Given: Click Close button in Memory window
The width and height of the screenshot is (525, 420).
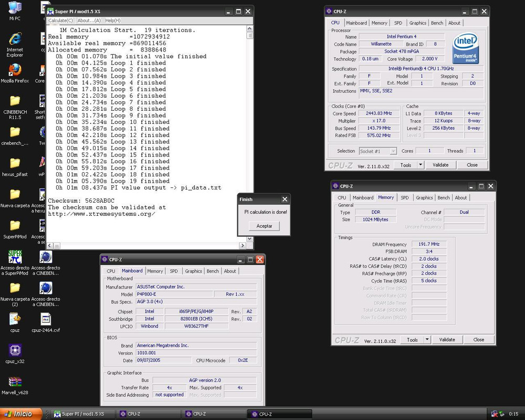Looking at the screenshot, I should point(478,340).
